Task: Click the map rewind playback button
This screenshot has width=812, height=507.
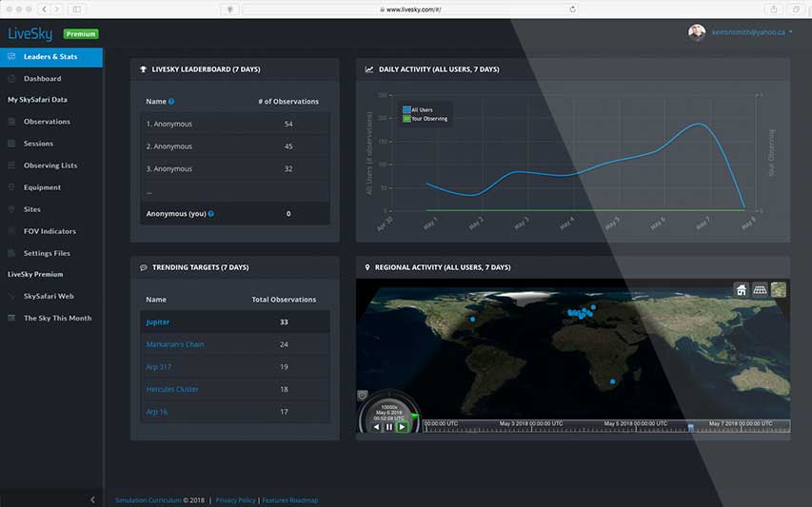Action: (x=376, y=427)
